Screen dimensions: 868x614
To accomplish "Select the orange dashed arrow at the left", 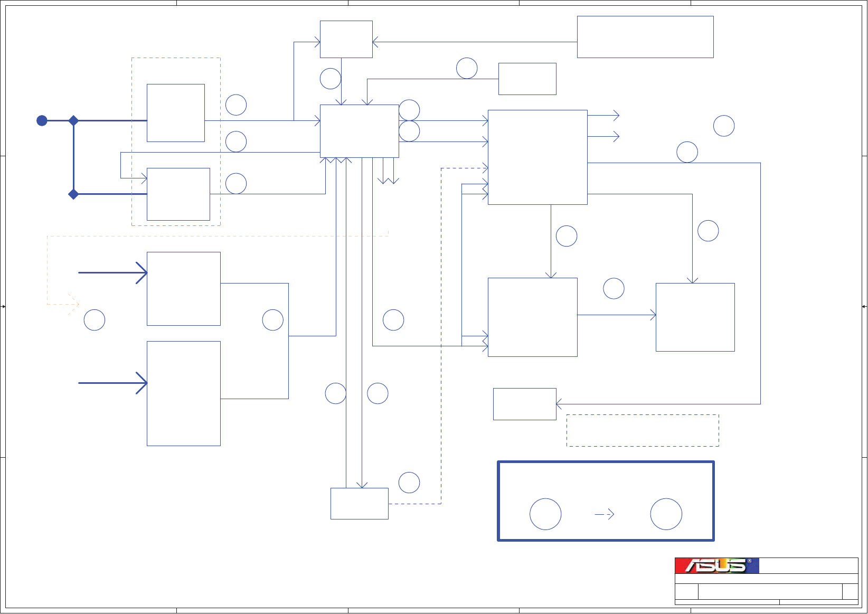I will point(63,304).
